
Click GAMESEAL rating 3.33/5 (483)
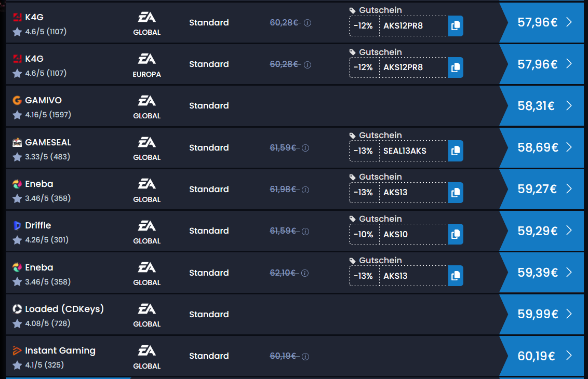click(47, 157)
